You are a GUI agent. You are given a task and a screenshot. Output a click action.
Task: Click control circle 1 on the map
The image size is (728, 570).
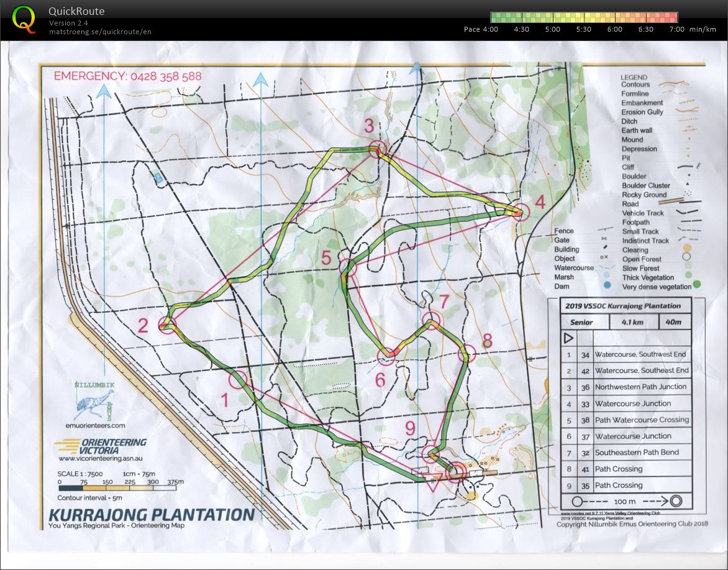(238, 379)
